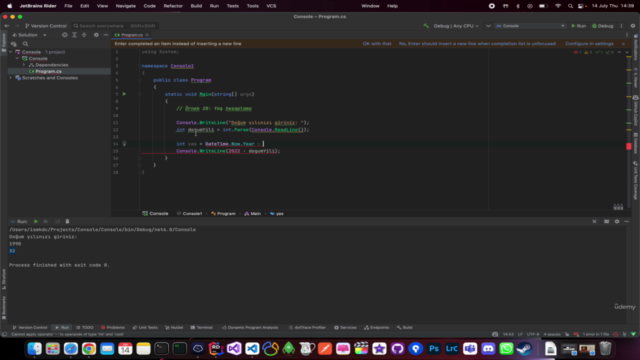
Task: Click '1 error in 1 file' status indicator
Action: (x=595, y=334)
